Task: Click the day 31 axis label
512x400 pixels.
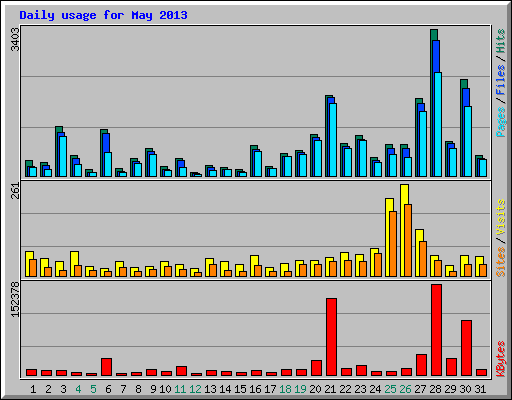Action: [x=480, y=389]
